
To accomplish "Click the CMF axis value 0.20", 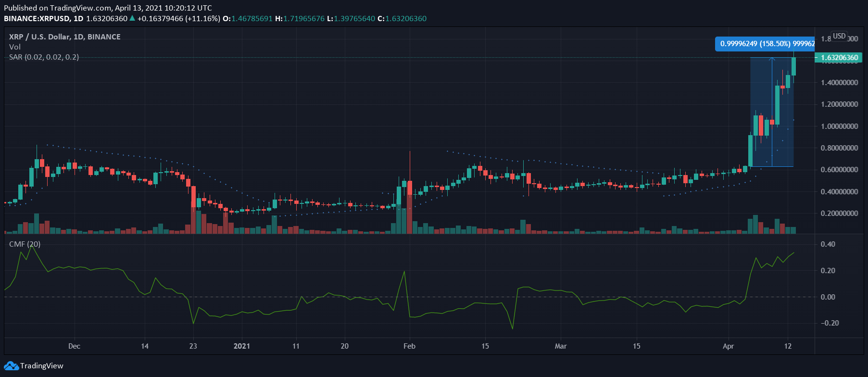I will [828, 271].
